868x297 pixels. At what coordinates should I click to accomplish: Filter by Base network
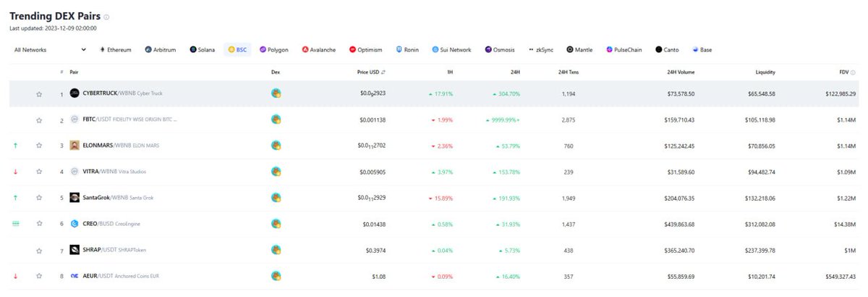coord(702,50)
